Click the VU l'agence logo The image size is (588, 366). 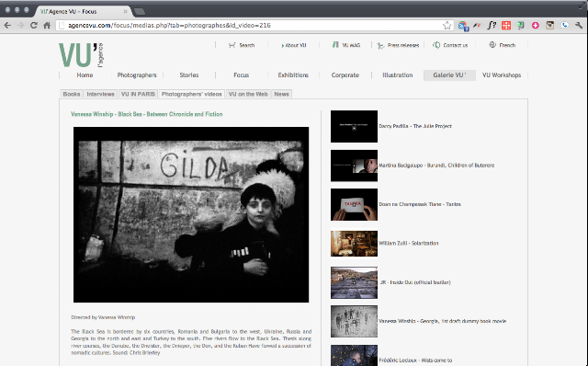[x=81, y=55]
